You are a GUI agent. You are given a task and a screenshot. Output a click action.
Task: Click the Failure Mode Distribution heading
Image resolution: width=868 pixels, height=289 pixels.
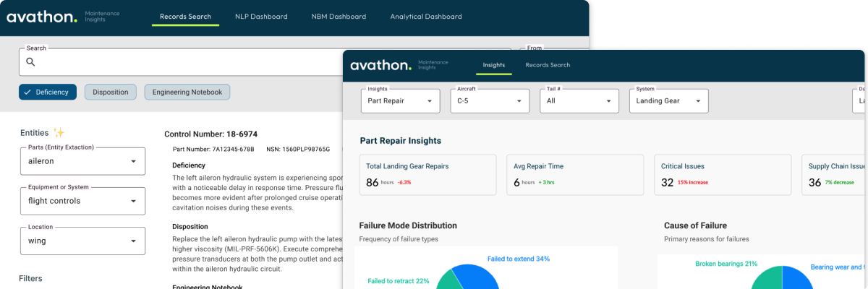[x=408, y=225]
